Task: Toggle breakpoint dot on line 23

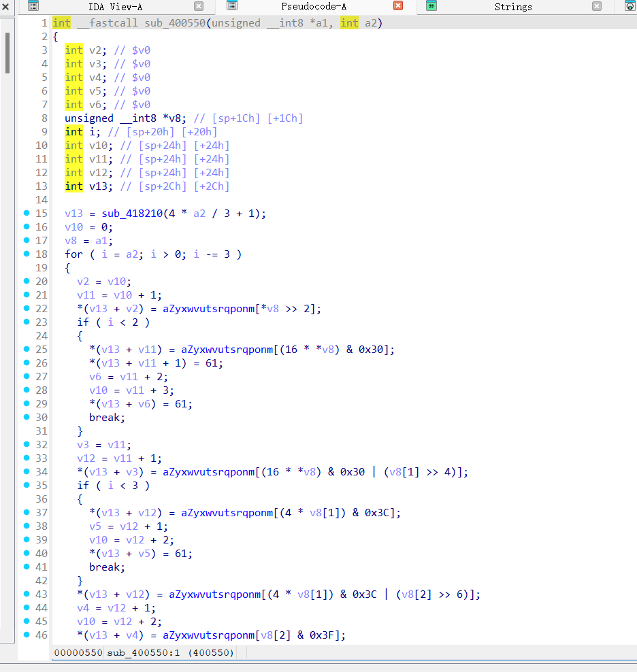Action: pos(27,322)
